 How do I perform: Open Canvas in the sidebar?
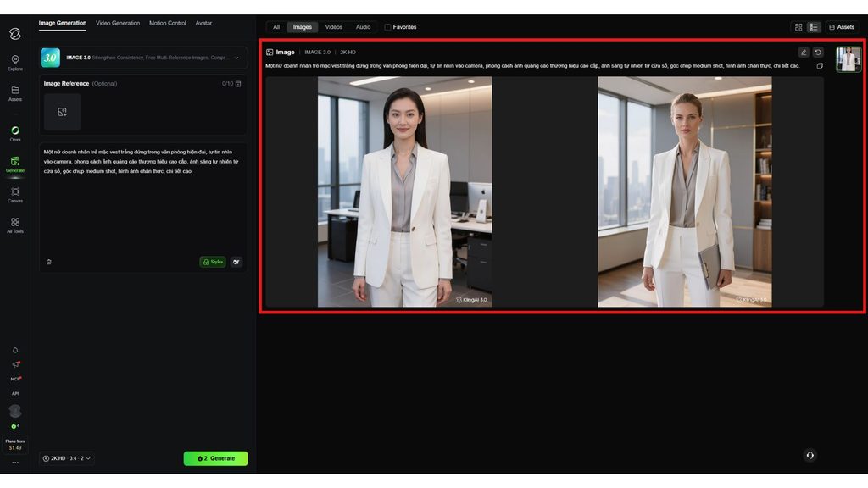[x=15, y=195]
